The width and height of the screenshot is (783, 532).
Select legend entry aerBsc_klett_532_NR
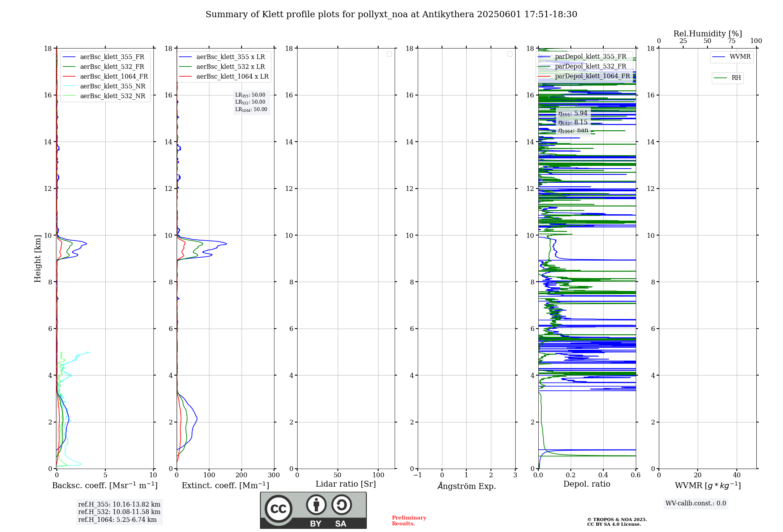point(113,96)
